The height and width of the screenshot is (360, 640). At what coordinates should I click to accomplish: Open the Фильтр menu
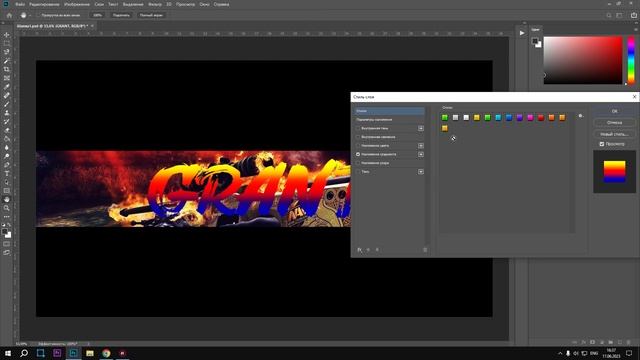155,4
